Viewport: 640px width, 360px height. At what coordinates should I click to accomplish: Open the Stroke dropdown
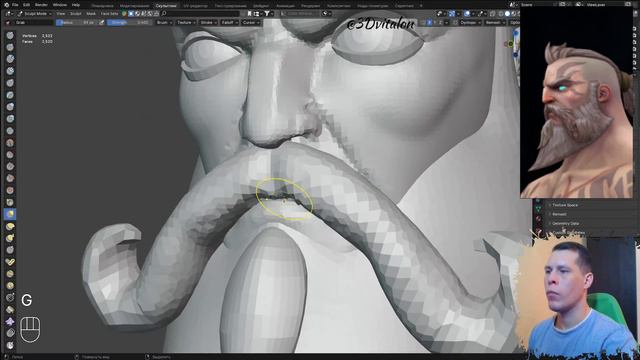pyautogui.click(x=208, y=22)
